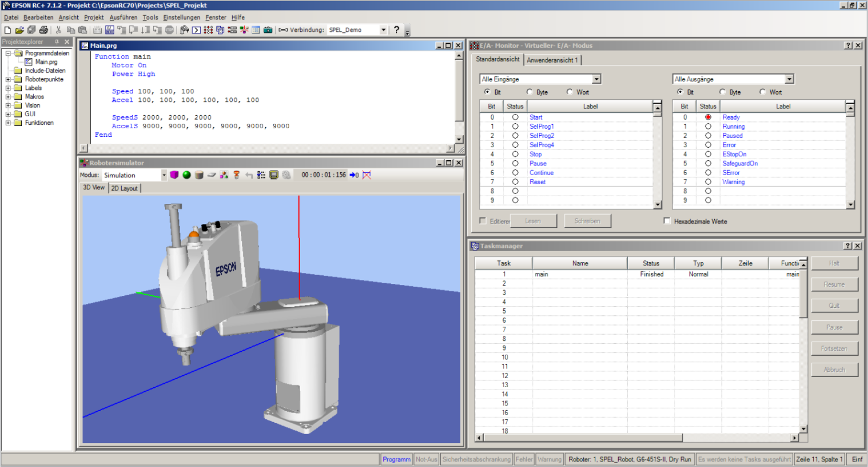Select Bit radio for inputs
Image resolution: width=868 pixels, height=467 pixels.
[487, 92]
